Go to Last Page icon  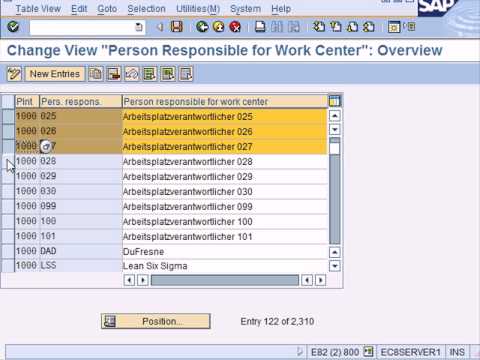click(x=369, y=27)
